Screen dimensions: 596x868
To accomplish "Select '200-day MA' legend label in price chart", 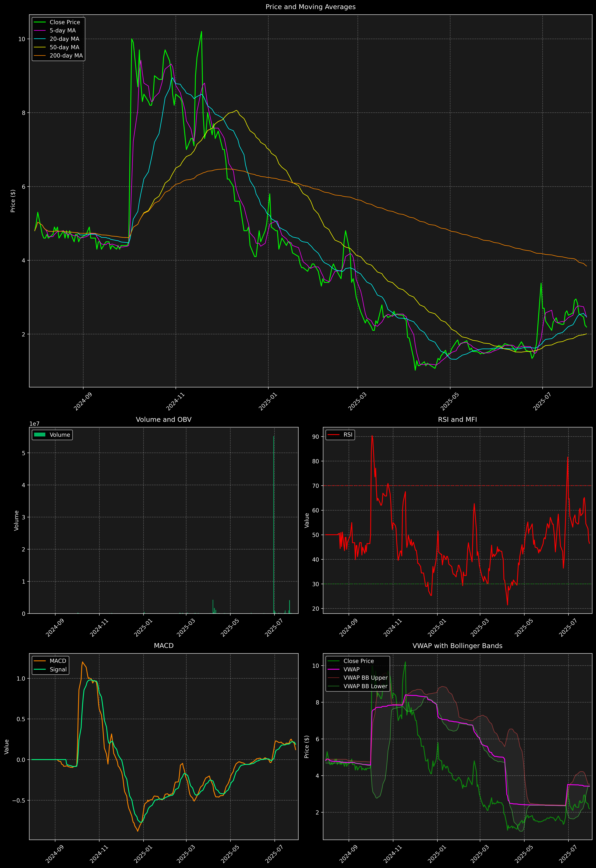I will pyautogui.click(x=66, y=56).
